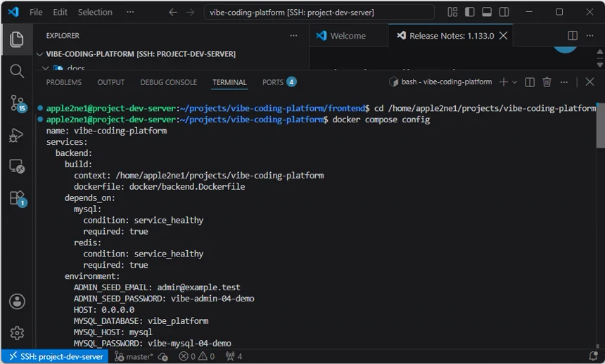Screen dimensions: 605x364
Task: Click the MYSQL_HOST: mysql line
Action: (x=113, y=332)
